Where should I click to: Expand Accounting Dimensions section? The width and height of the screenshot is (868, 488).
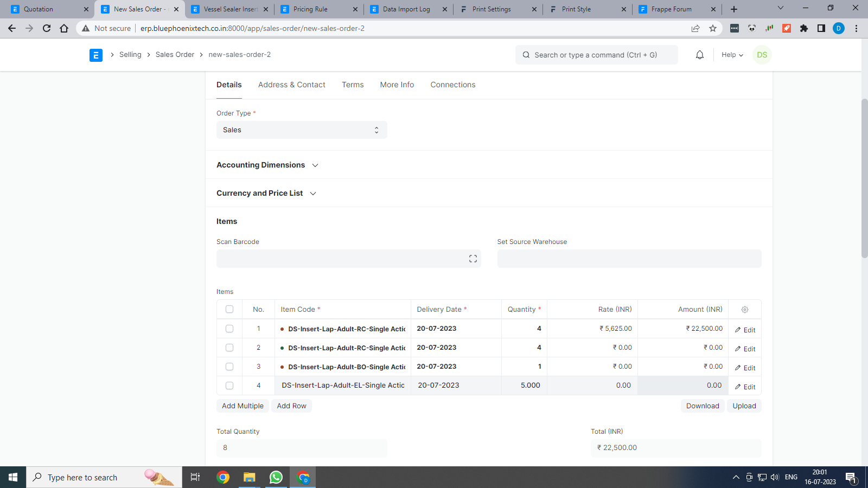pyautogui.click(x=267, y=165)
